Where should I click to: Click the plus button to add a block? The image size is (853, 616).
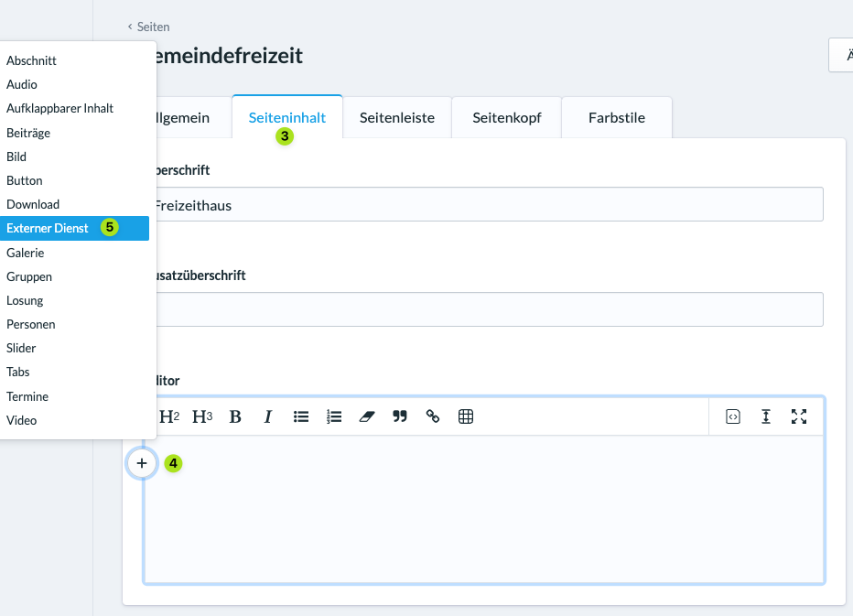click(142, 463)
